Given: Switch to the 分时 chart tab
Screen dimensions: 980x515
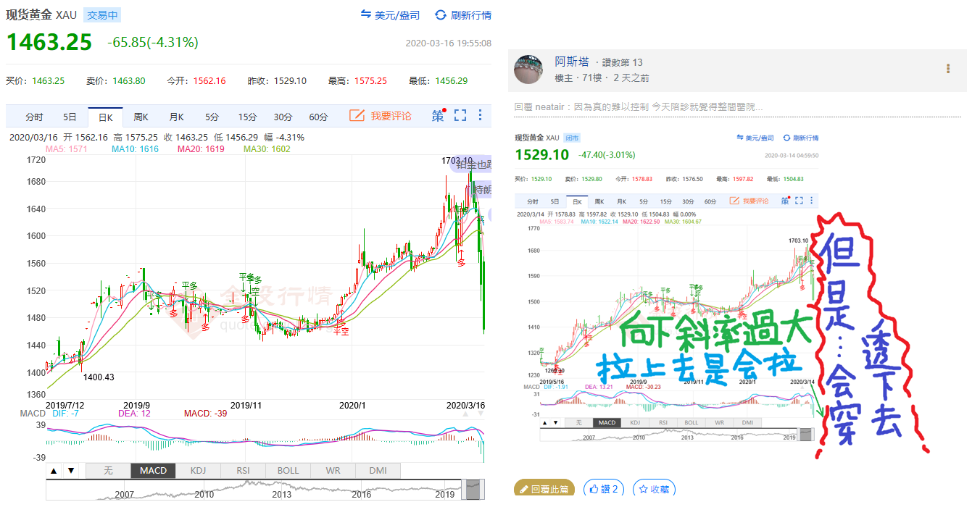Looking at the screenshot, I should click(x=34, y=117).
